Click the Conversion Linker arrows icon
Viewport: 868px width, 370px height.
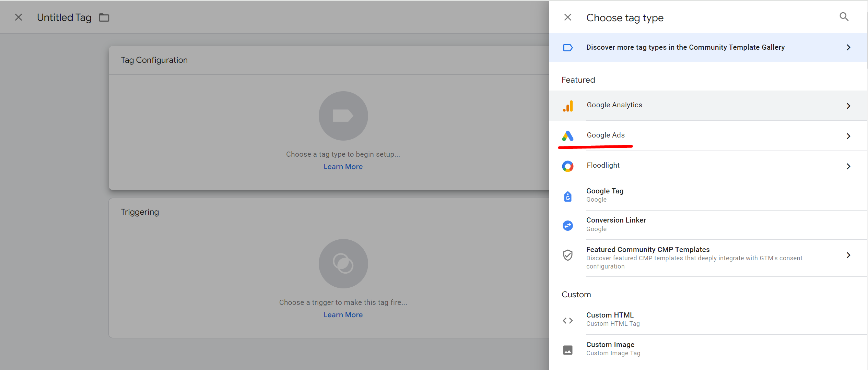[x=568, y=226]
